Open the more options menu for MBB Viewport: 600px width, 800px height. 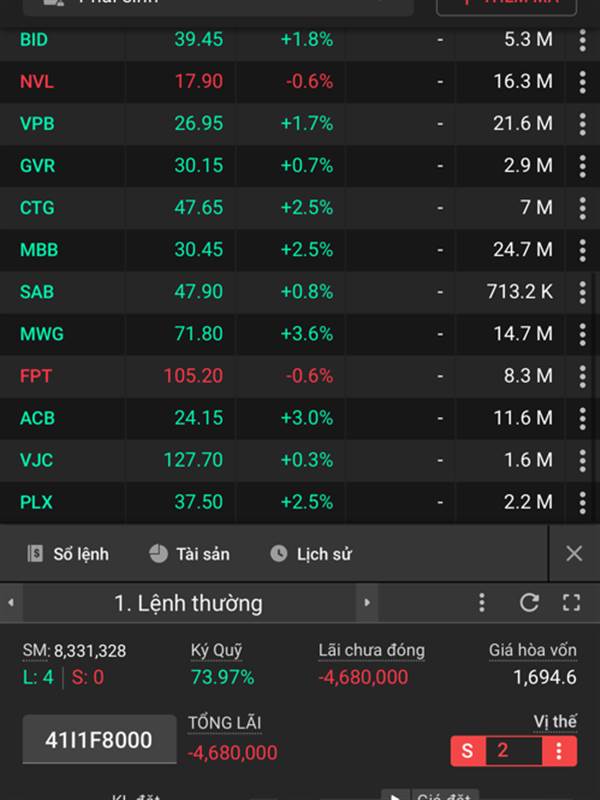click(x=582, y=250)
